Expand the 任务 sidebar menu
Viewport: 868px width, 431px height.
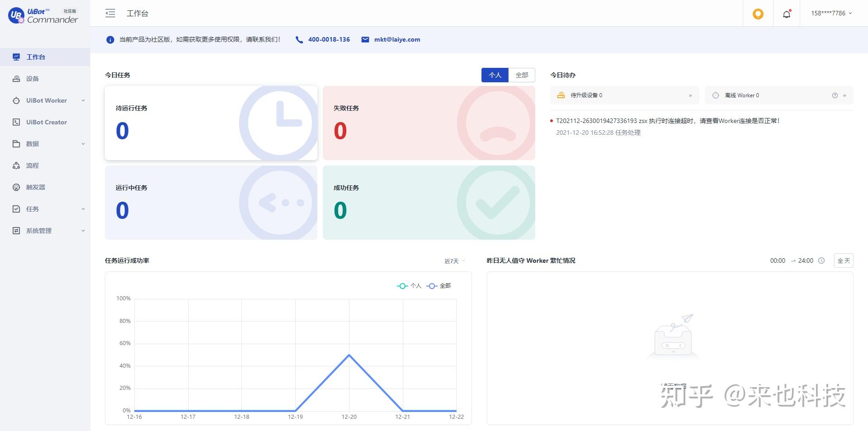pyautogui.click(x=33, y=209)
